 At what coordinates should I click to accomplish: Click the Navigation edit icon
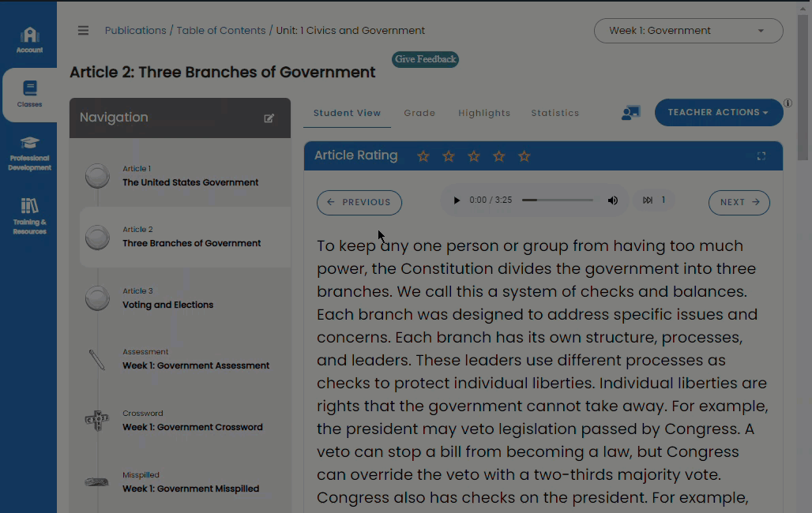click(x=269, y=118)
